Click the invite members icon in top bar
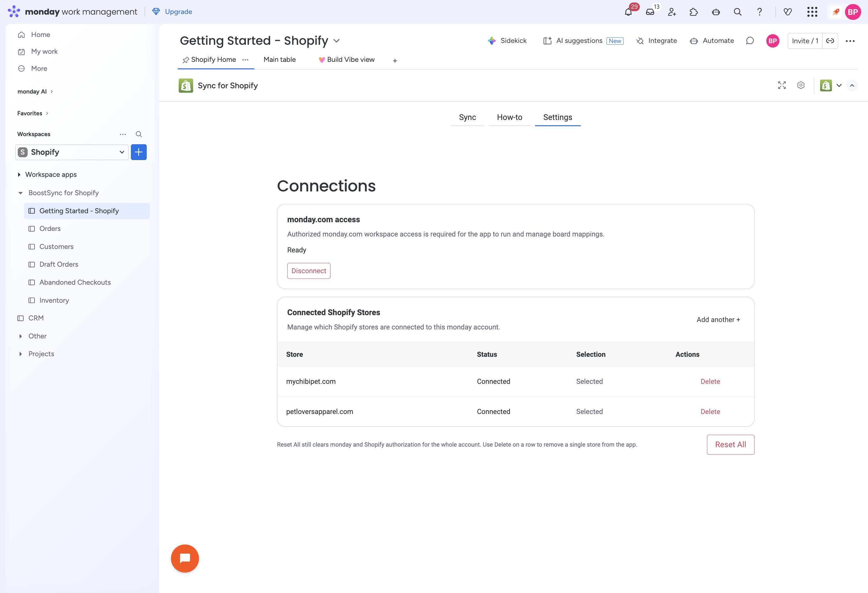 672,12
